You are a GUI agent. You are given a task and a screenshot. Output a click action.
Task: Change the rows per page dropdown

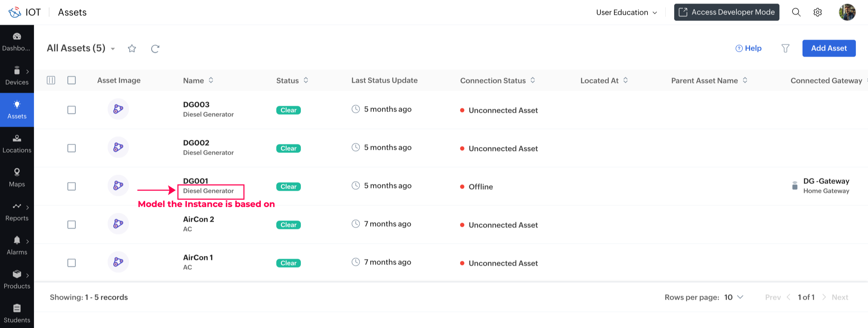point(734,297)
